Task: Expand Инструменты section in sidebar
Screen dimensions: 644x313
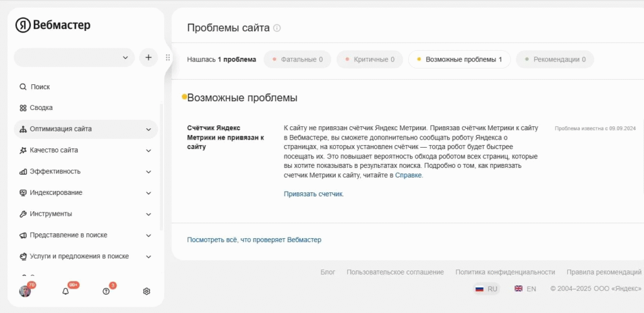Action: point(86,214)
